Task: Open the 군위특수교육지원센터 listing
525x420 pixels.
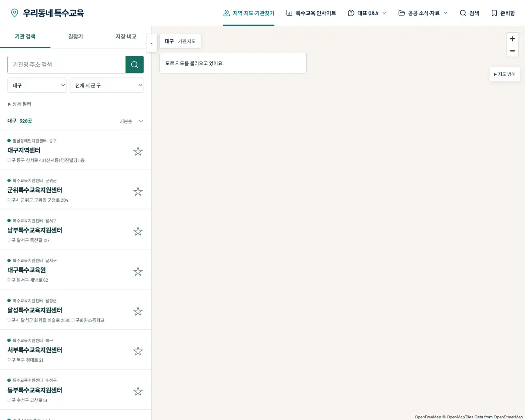Action: (x=35, y=190)
